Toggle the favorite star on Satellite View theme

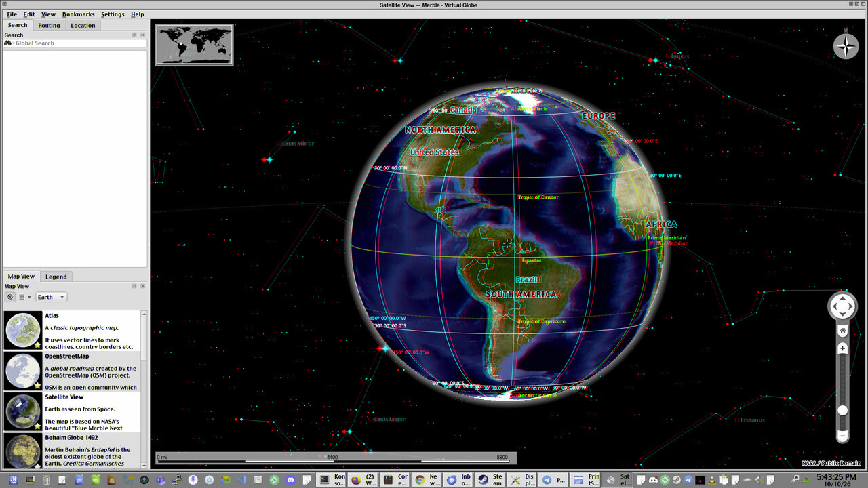pyautogui.click(x=37, y=426)
